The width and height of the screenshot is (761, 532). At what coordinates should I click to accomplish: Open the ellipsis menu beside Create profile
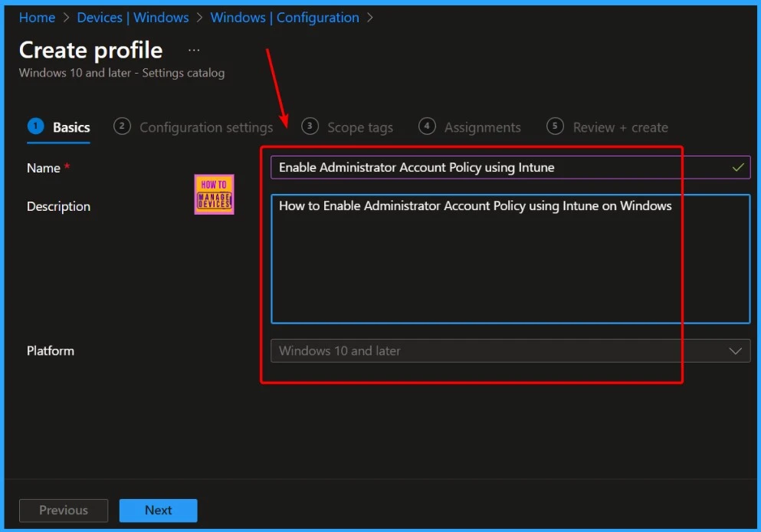[194, 50]
